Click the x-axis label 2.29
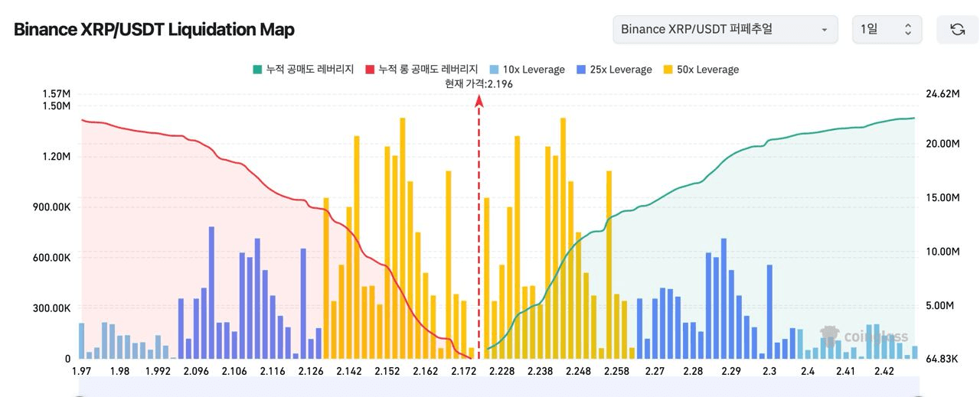 point(731,371)
